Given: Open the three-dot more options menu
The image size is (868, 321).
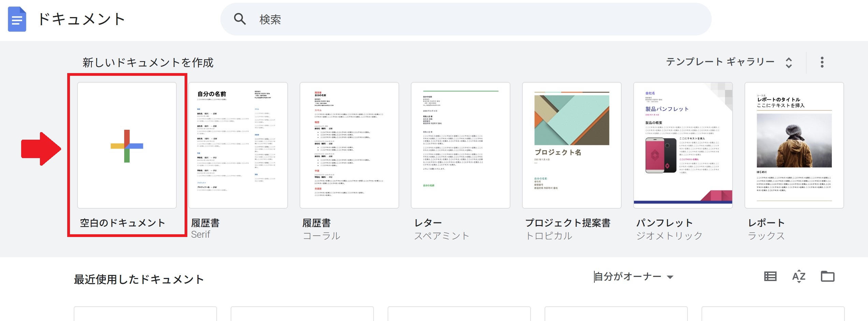Looking at the screenshot, I should 822,62.
